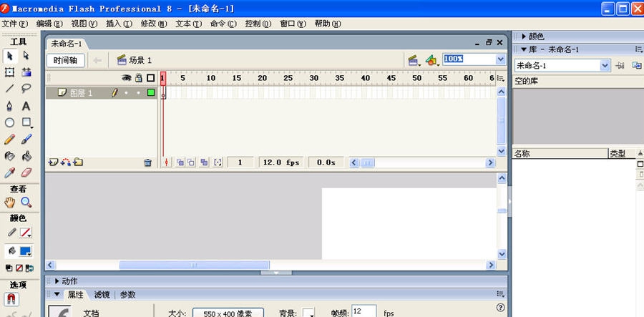Pick the Eraser tool
This screenshot has height=317, width=644.
[x=26, y=172]
